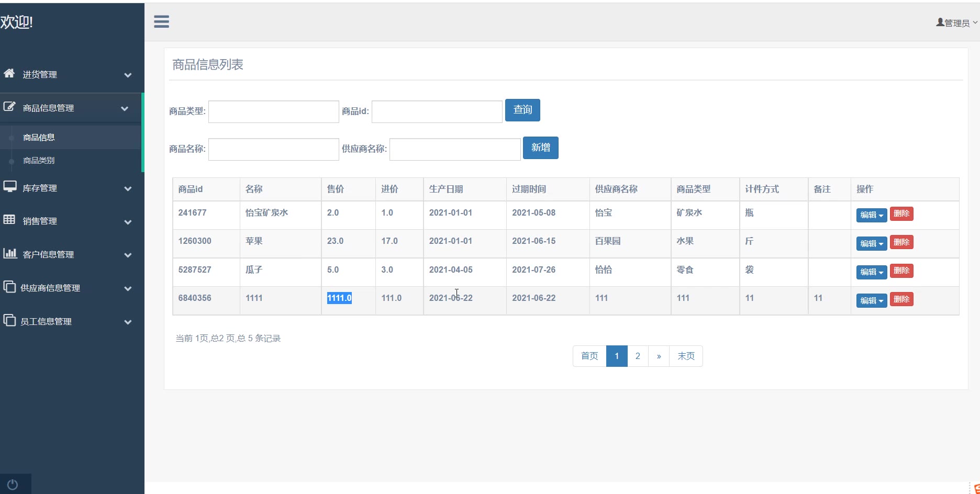Select the 商品信息 submenu item
Screen dimensions: 980x494
[x=39, y=137]
